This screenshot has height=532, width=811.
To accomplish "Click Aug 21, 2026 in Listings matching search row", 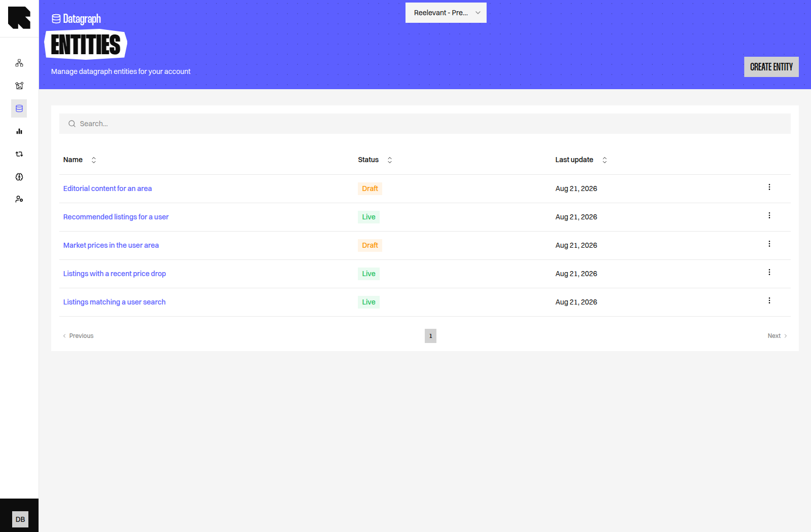I will click(x=576, y=302).
